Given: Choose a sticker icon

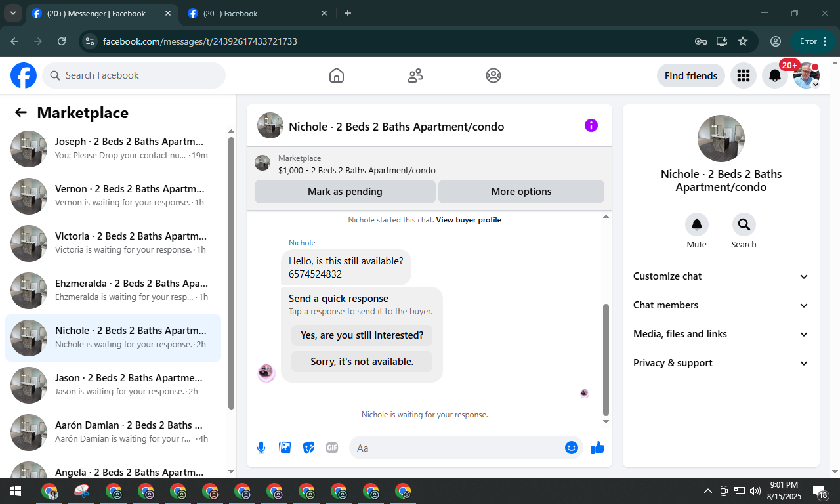Looking at the screenshot, I should point(308,448).
